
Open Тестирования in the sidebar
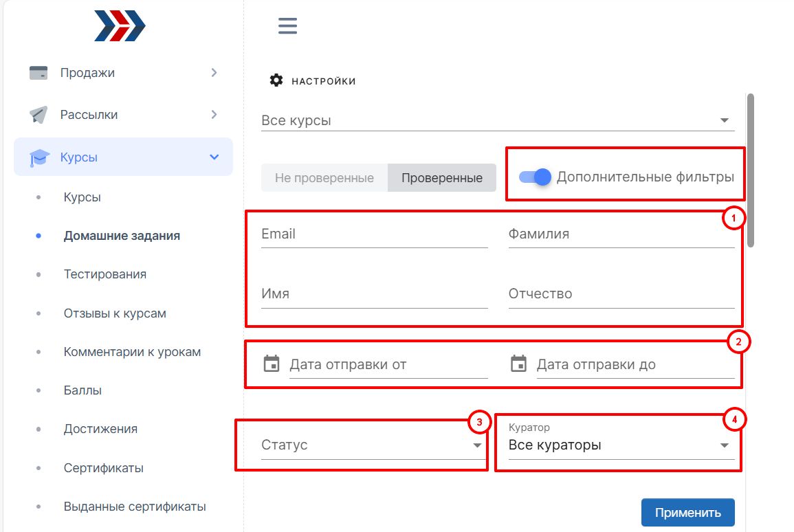(x=104, y=274)
